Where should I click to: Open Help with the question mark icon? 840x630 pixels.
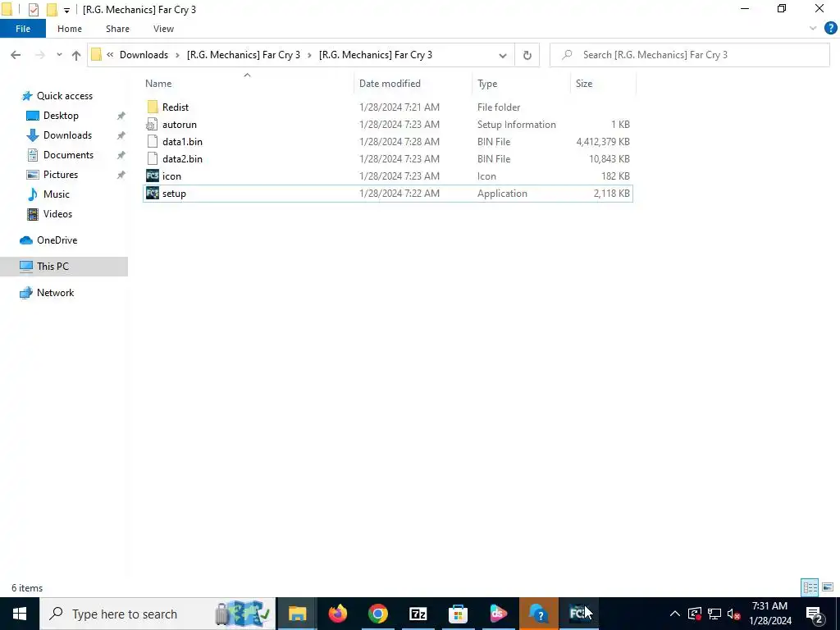pos(830,29)
